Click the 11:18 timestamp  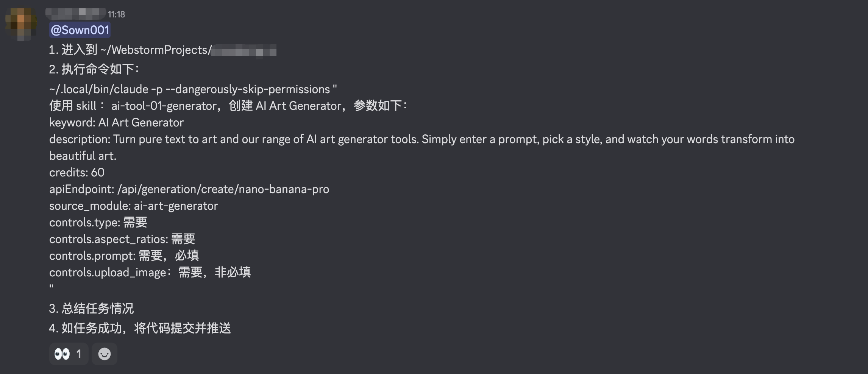tap(116, 14)
